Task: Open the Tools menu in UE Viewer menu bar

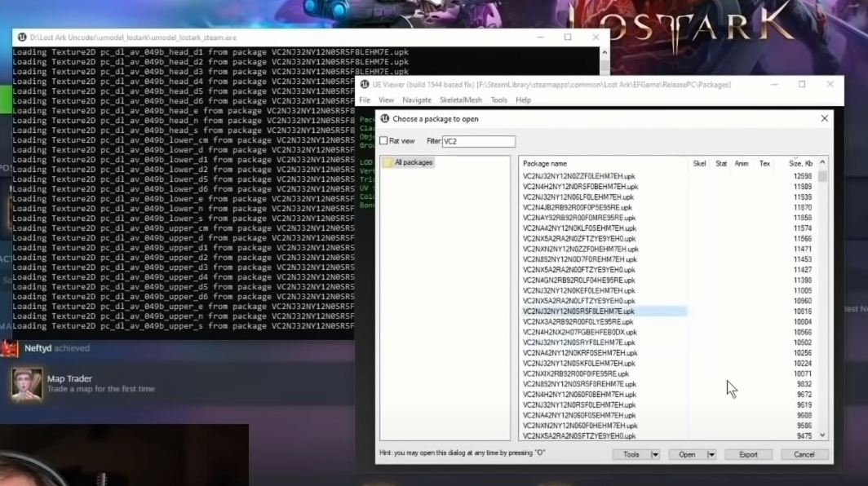Action: point(498,100)
